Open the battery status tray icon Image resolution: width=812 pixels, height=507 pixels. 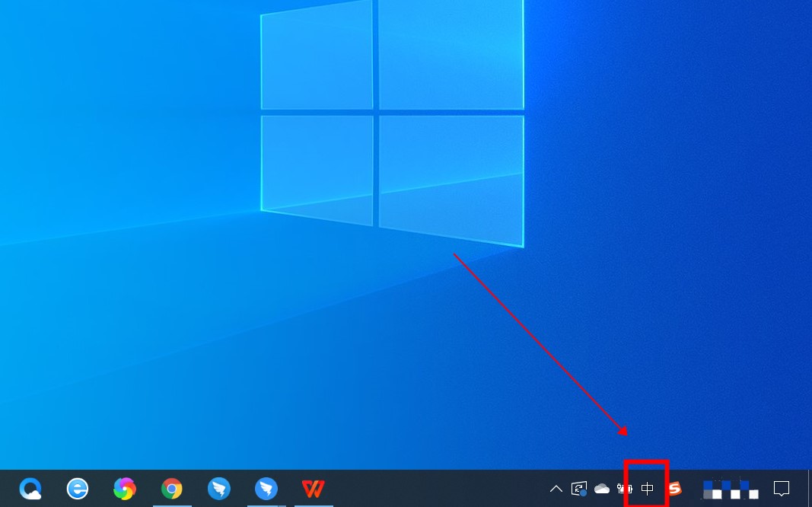[x=625, y=489]
